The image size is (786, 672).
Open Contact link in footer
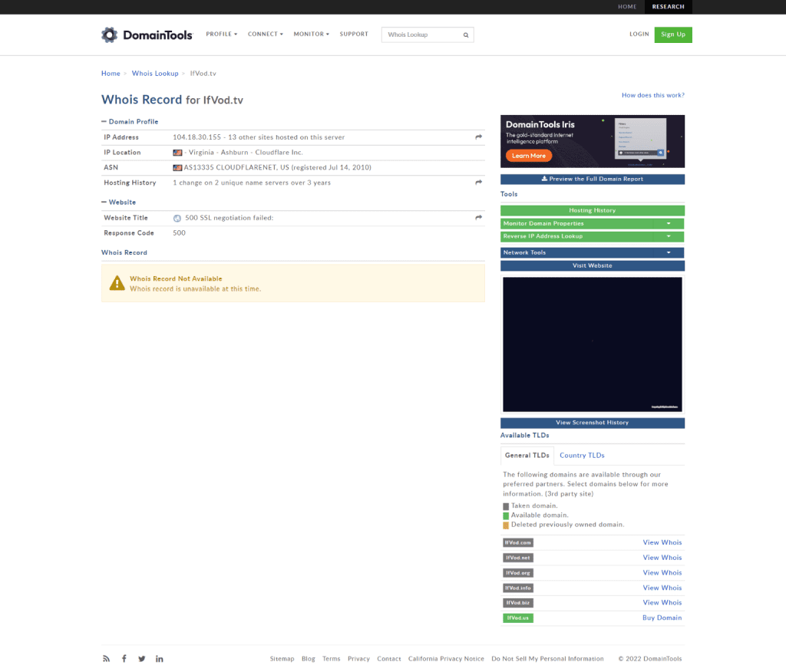coord(389,659)
